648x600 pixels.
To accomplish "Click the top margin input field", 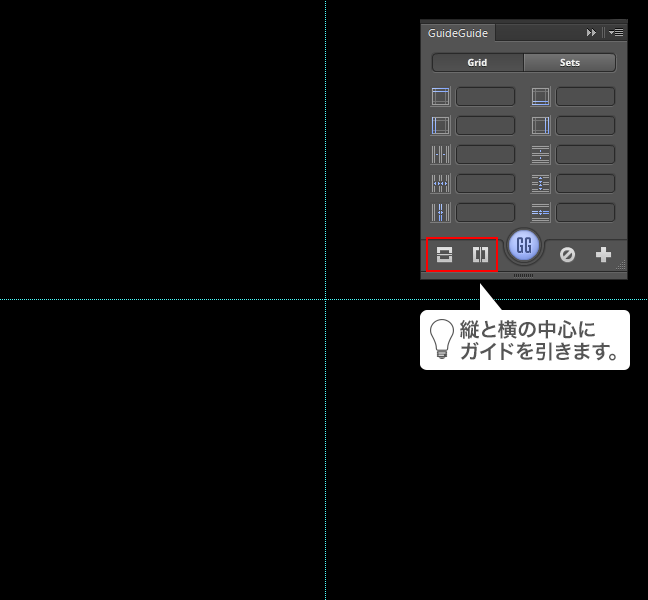I will click(x=486, y=97).
